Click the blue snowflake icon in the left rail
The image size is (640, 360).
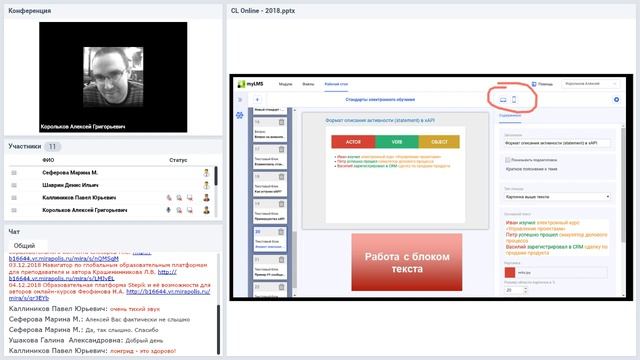point(240,116)
